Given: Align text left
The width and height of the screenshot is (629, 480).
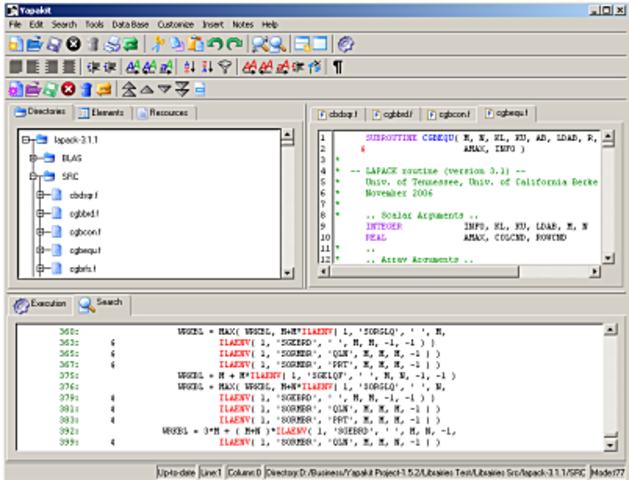Looking at the screenshot, I should click(x=16, y=67).
